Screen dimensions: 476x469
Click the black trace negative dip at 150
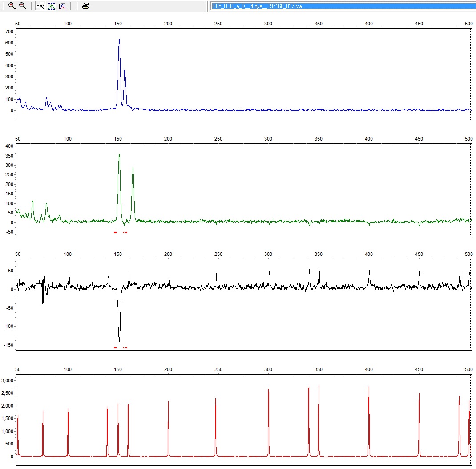119,340
